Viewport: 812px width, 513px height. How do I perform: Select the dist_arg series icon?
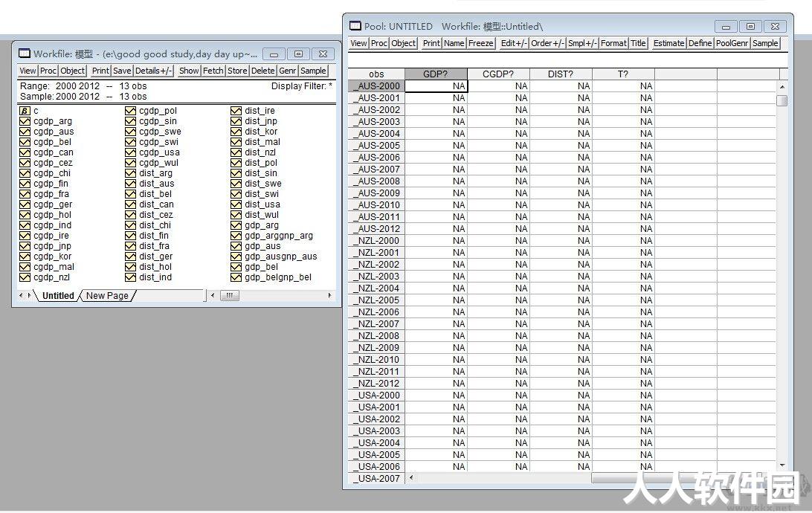tap(130, 173)
